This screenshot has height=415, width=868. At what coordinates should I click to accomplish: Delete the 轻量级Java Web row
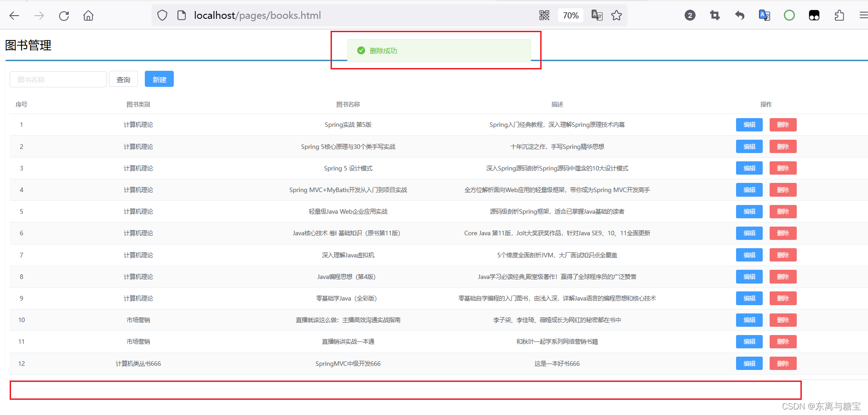pyautogui.click(x=783, y=211)
